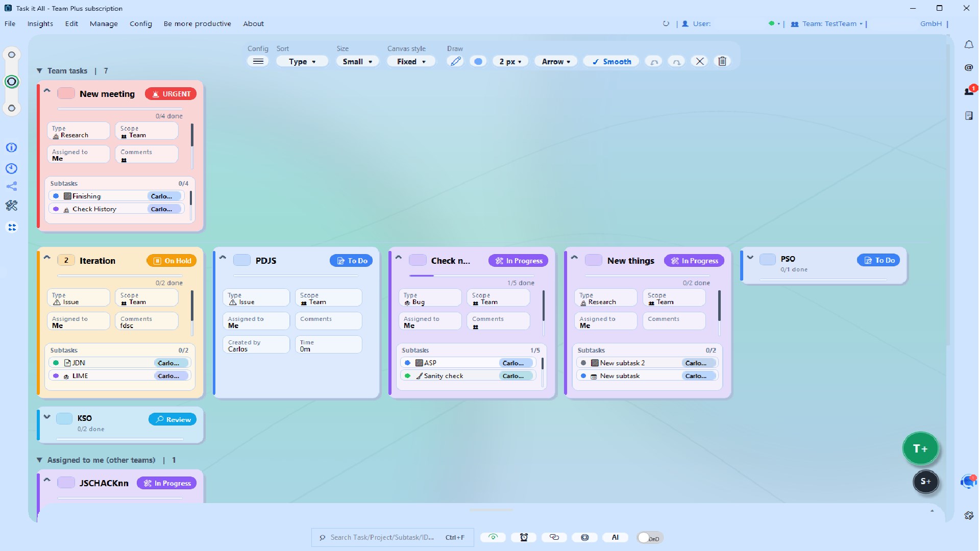This screenshot has width=980, height=551.
Task: Open the Arrow draw style dropdown
Action: [x=556, y=61]
